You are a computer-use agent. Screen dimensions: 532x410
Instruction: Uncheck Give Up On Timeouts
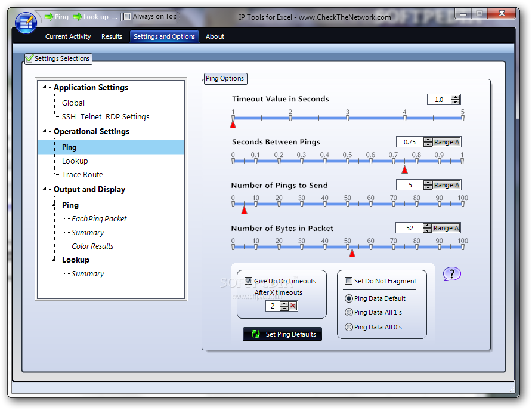[x=248, y=281]
